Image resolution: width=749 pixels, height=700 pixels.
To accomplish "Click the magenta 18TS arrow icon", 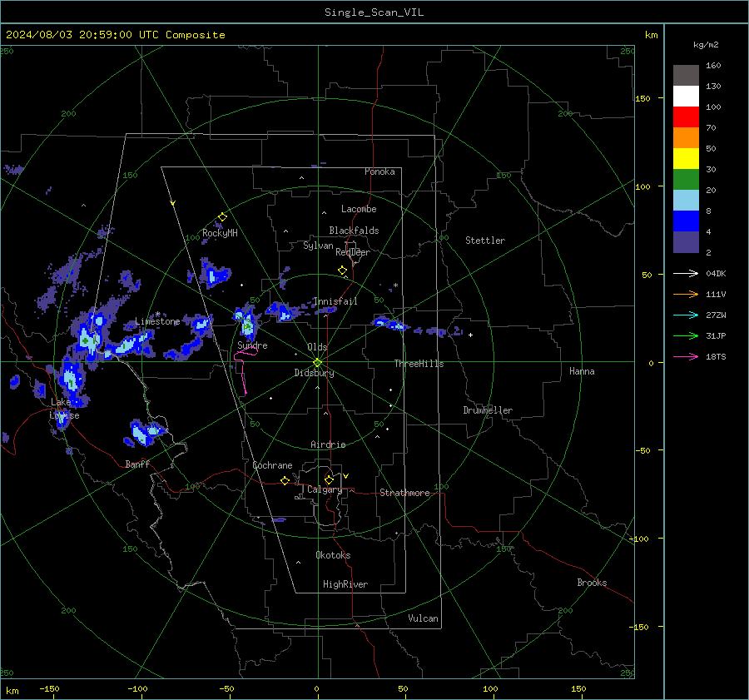I will coord(686,356).
